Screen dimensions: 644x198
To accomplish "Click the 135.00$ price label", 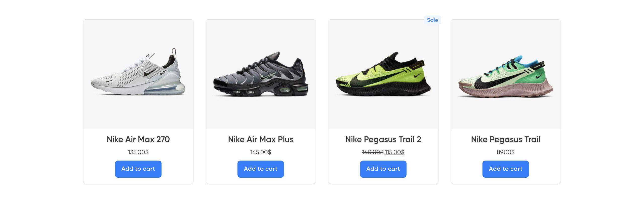I will click(x=138, y=152).
